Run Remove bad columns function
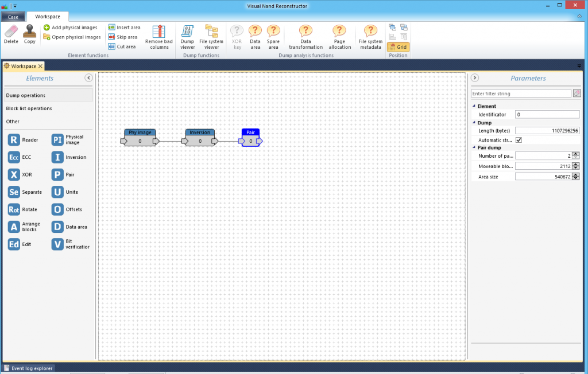588x374 pixels. [x=159, y=37]
